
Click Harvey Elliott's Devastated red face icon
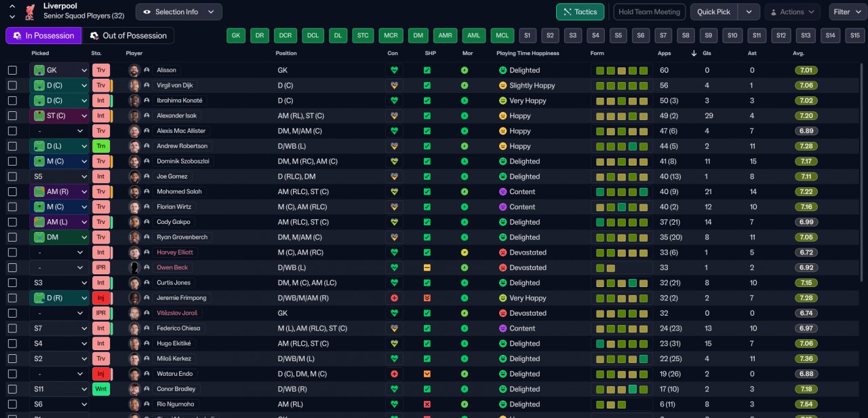pyautogui.click(x=503, y=252)
